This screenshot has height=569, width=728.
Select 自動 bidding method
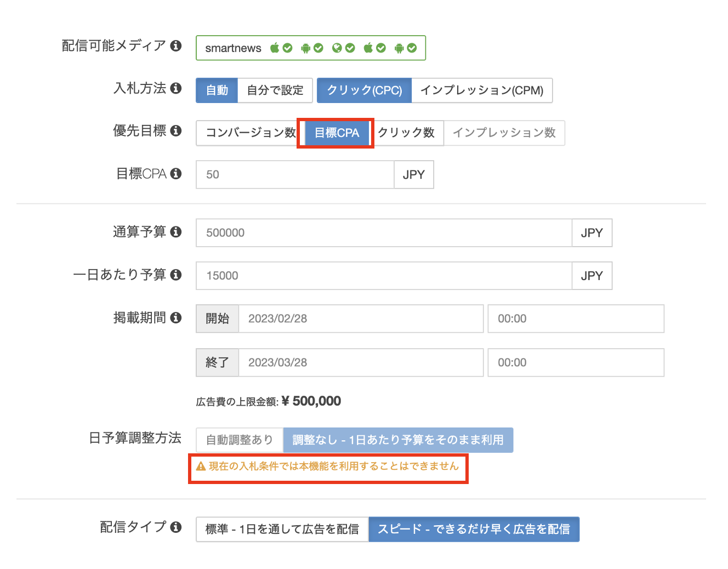pyautogui.click(x=217, y=90)
